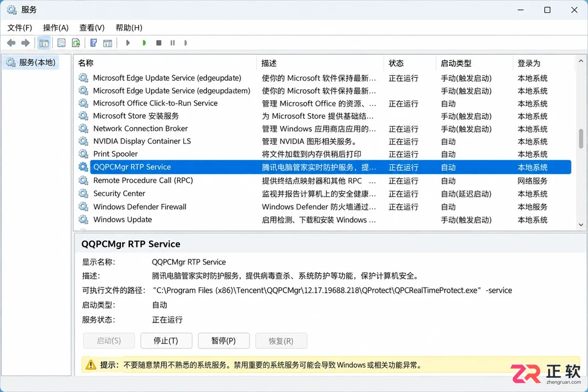
Task: Click the disabled 启动(S) button
Action: pos(109,341)
